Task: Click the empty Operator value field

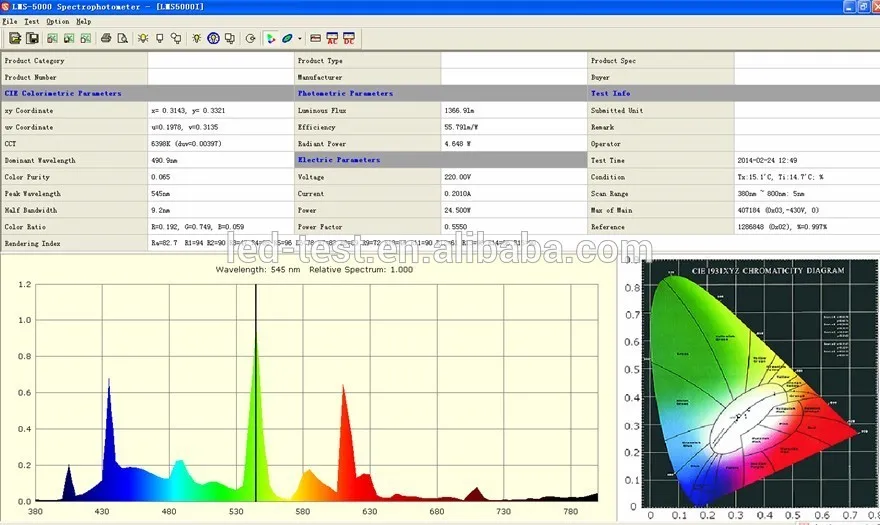Action: (806, 144)
